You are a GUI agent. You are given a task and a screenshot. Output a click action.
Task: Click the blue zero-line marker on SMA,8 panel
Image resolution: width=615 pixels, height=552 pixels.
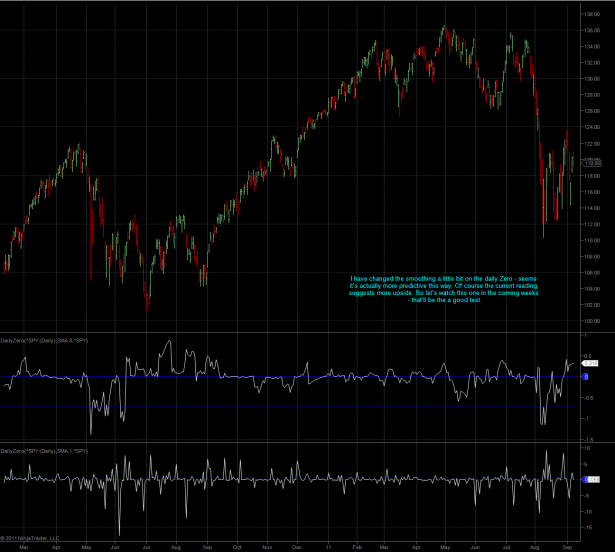click(x=585, y=377)
